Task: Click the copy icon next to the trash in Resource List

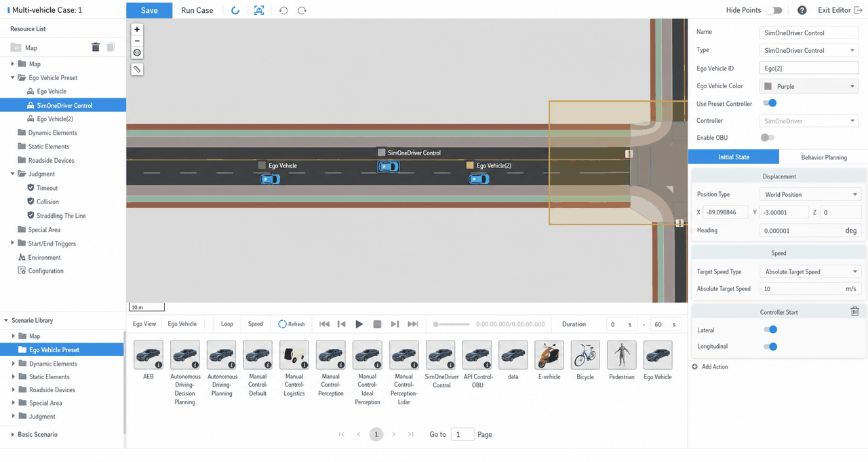Action: pos(111,47)
